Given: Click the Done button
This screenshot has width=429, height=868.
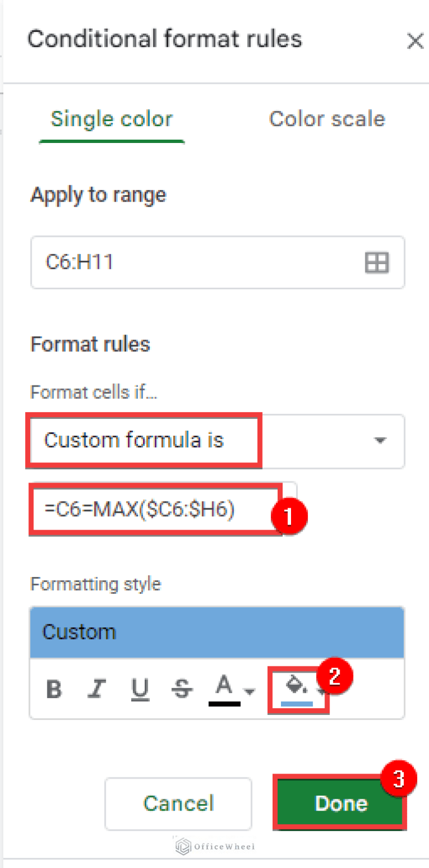Looking at the screenshot, I should point(340,803).
